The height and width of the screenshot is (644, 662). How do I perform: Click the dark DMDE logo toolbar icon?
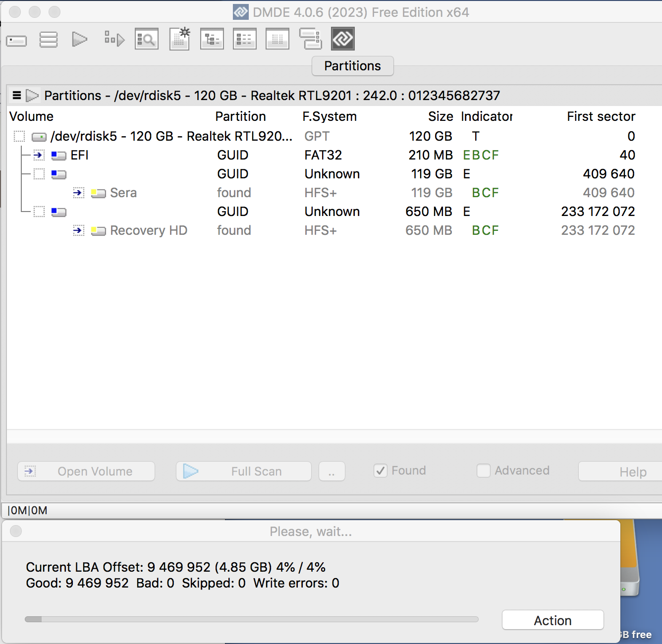coord(343,39)
